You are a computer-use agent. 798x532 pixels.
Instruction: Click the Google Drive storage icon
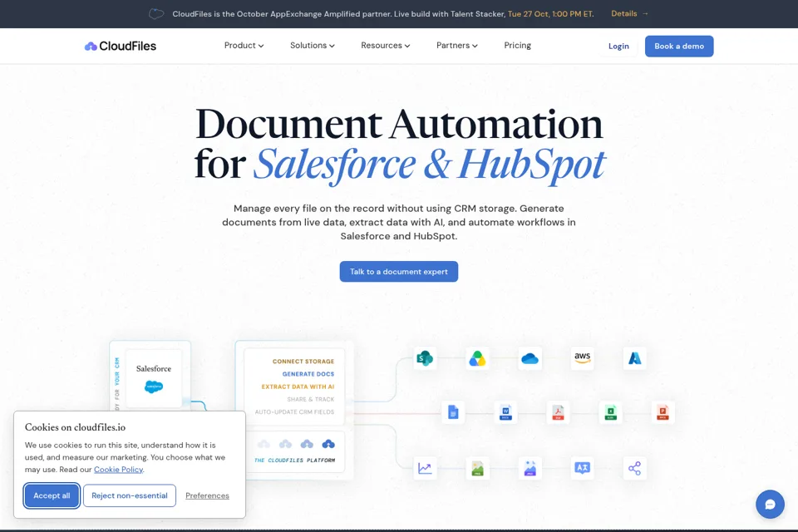pyautogui.click(x=477, y=358)
